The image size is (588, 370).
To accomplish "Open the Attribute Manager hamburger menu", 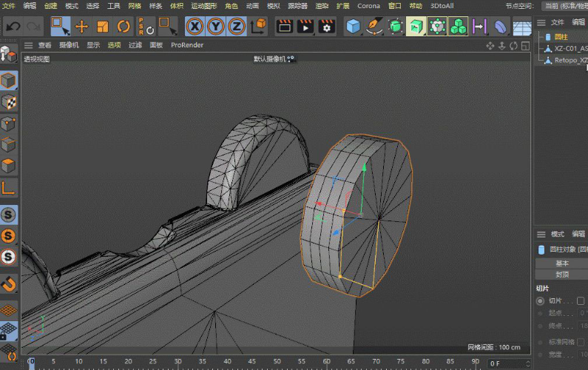I will [541, 234].
